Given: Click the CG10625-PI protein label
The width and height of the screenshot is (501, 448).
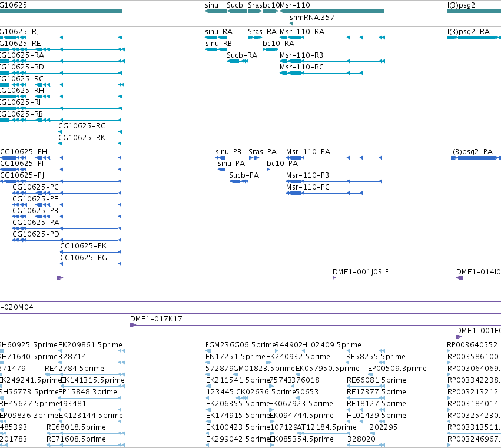Looking at the screenshot, I should pyautogui.click(x=22, y=164).
